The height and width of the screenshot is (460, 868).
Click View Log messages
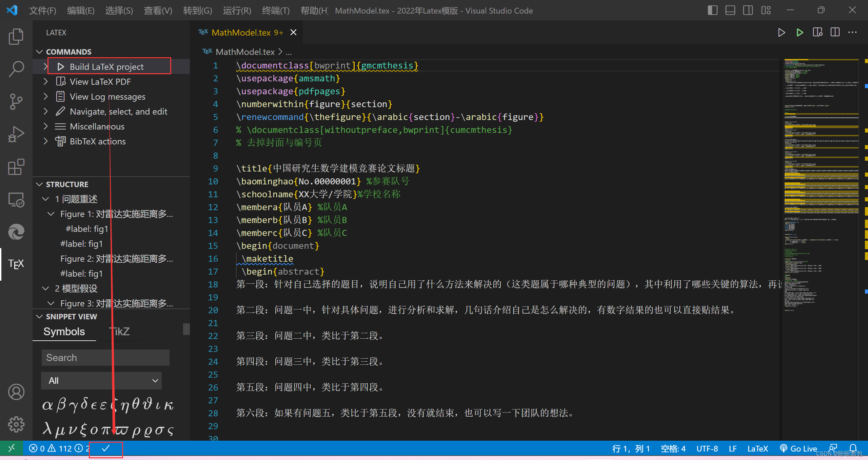pos(107,96)
